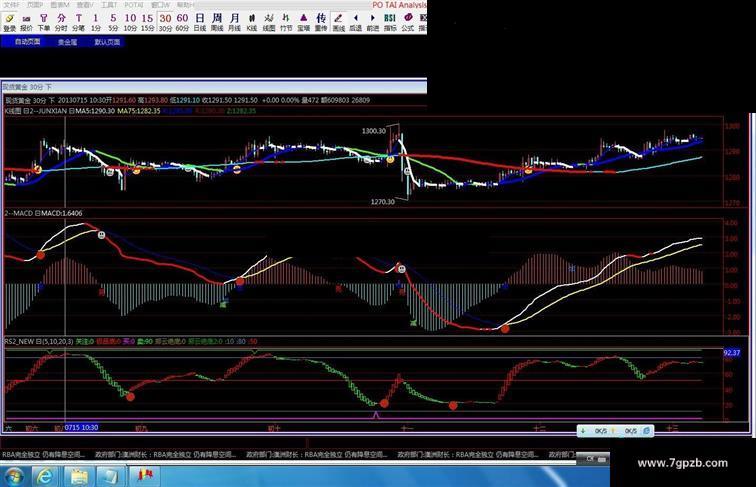Switch to K线 candlestick chart icon
This screenshot has width=756, height=487.
click(x=252, y=21)
